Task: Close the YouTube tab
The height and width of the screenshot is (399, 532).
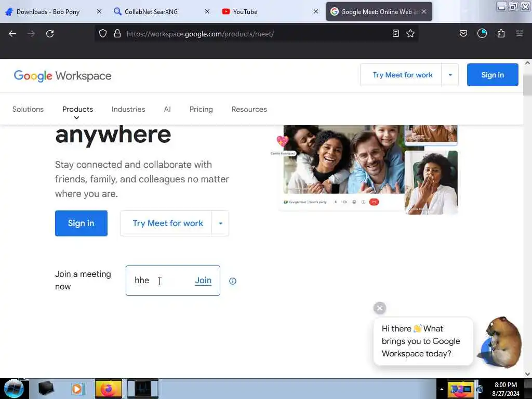Action: [x=316, y=11]
